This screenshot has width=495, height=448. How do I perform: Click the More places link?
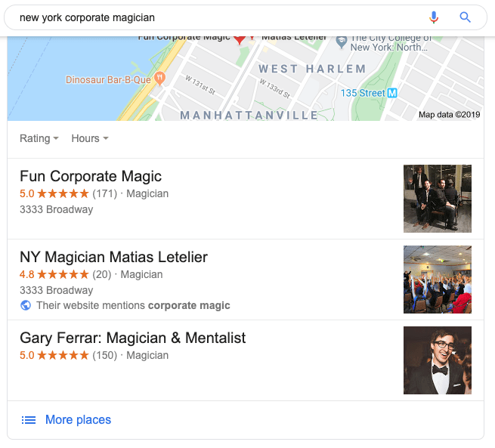pos(79,420)
